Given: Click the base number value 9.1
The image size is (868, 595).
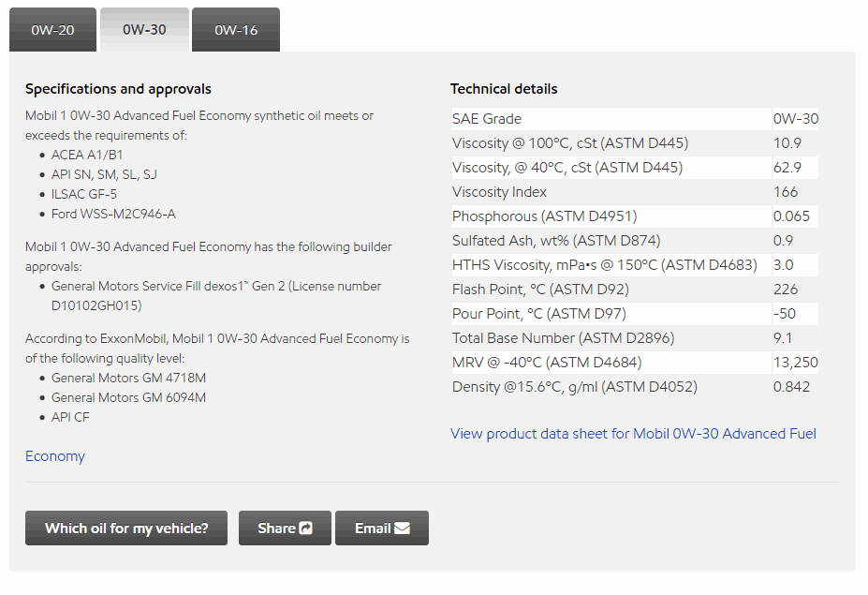Looking at the screenshot, I should pyautogui.click(x=783, y=338).
